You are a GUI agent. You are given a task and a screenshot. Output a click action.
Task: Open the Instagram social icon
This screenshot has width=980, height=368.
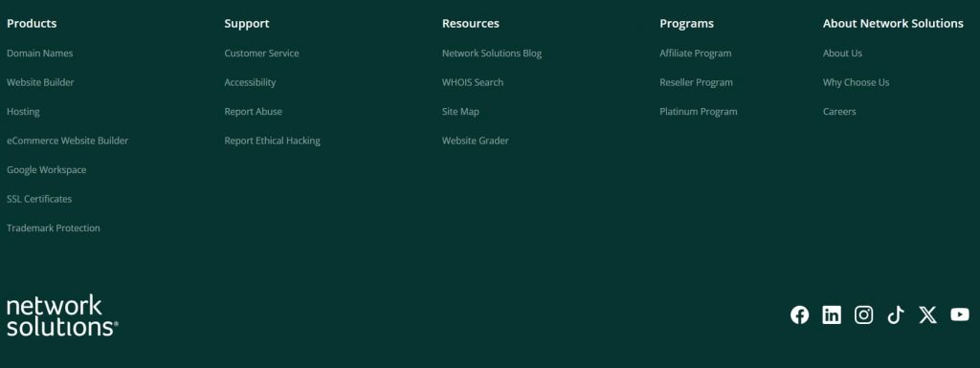864,315
